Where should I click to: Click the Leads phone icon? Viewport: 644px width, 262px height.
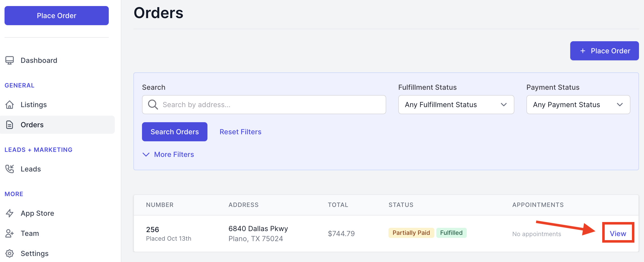pos(10,169)
